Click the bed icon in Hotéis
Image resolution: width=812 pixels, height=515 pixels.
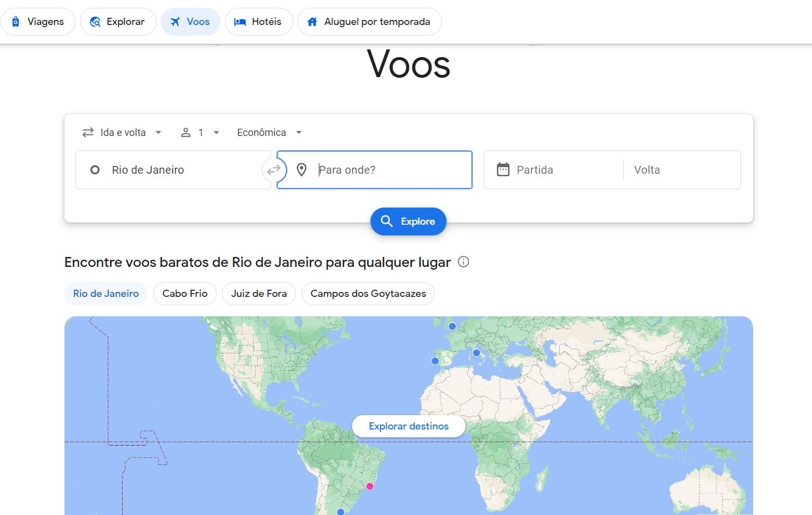[240, 22]
